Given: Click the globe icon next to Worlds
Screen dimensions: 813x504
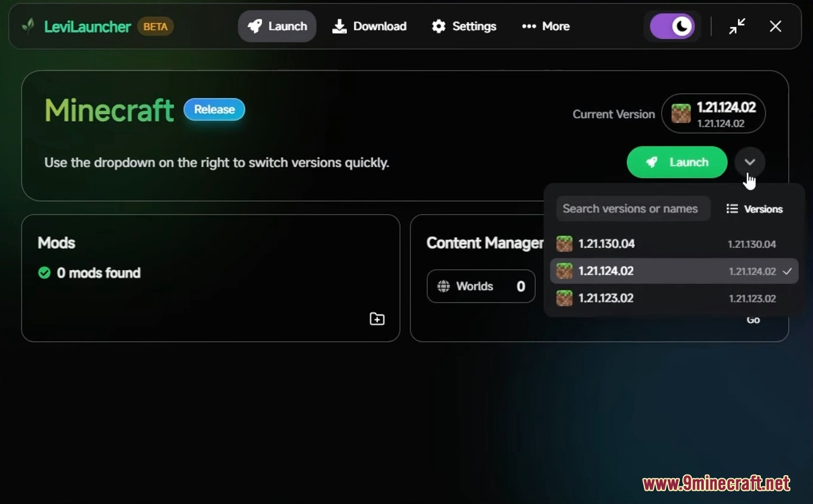Looking at the screenshot, I should [443, 286].
